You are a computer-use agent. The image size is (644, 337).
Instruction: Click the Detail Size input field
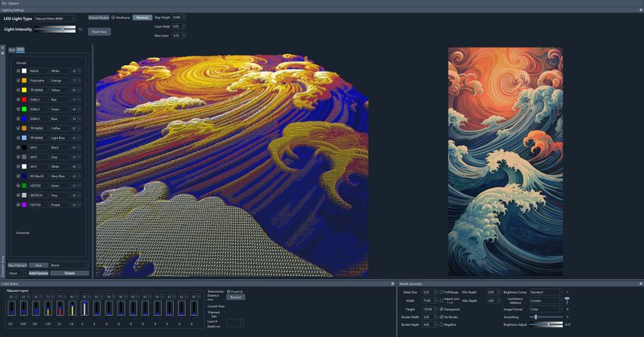coord(429,292)
